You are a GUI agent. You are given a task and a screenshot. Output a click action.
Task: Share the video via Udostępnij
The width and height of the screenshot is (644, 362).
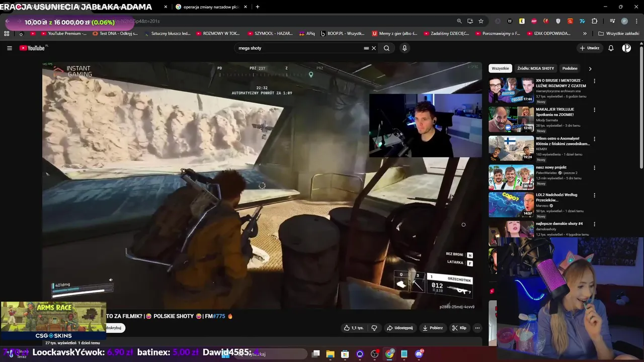tap(400, 328)
